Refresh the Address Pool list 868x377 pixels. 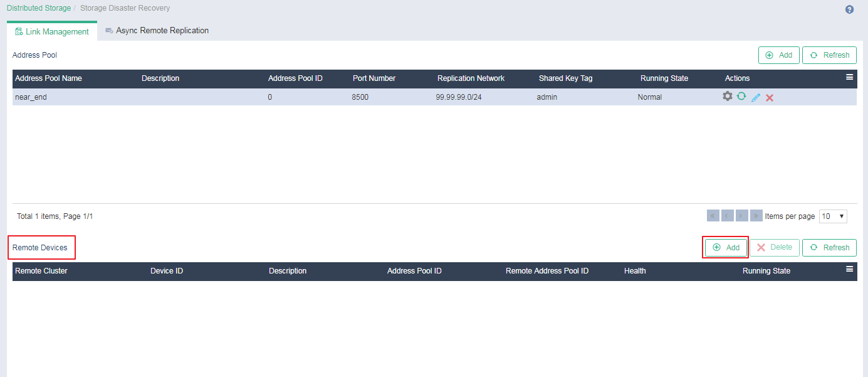coord(829,55)
